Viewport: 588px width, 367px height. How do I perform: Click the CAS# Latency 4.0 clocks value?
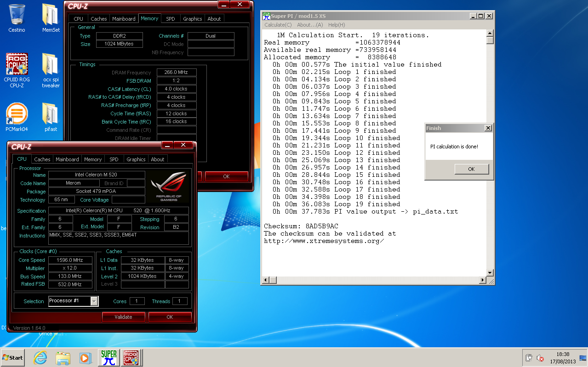tap(177, 89)
